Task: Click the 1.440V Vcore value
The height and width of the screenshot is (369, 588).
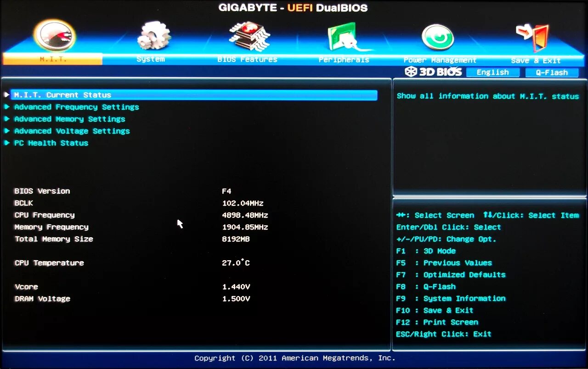Action: click(x=236, y=287)
